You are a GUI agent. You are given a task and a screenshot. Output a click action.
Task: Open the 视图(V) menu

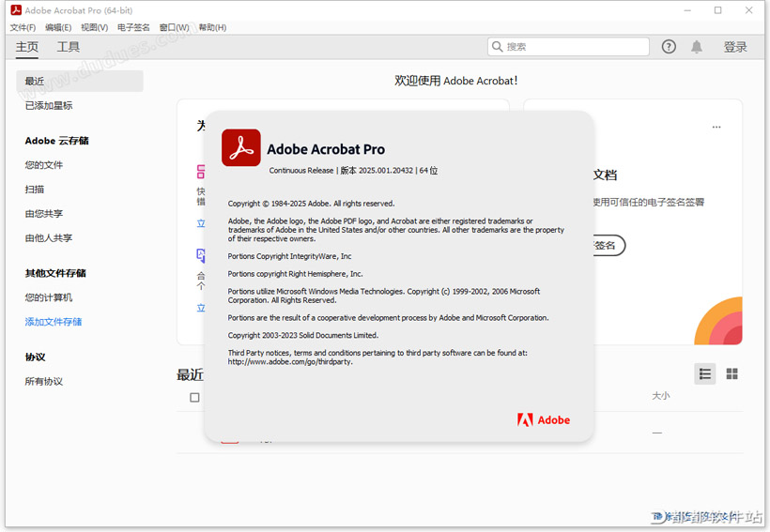(x=94, y=27)
